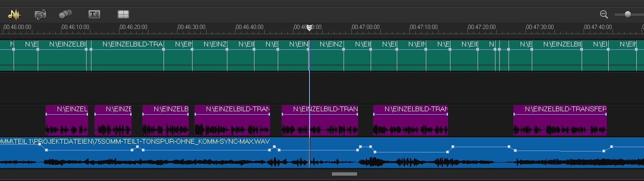Screen dimensions: 644x181
Task: Click the zoom-out magnifier icon
Action: pyautogui.click(x=604, y=15)
